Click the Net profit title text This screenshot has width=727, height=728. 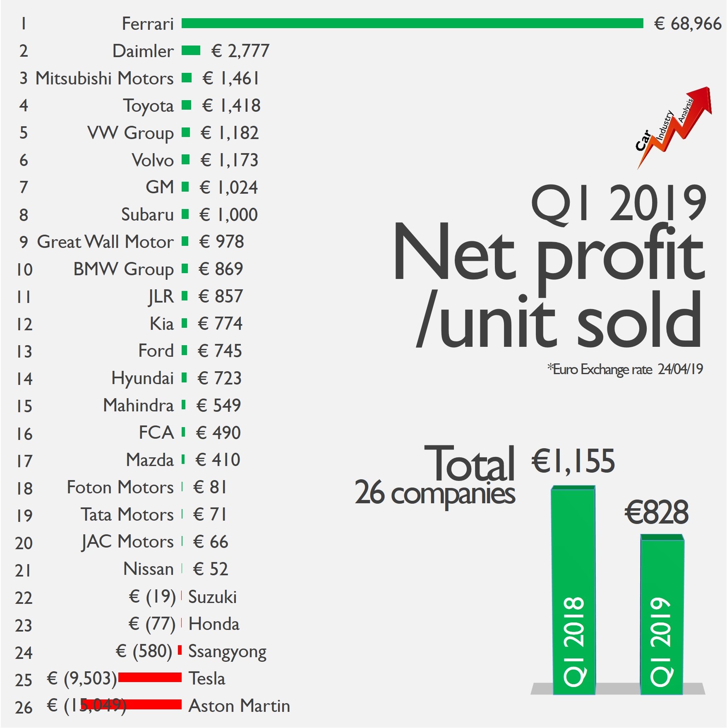(548, 252)
